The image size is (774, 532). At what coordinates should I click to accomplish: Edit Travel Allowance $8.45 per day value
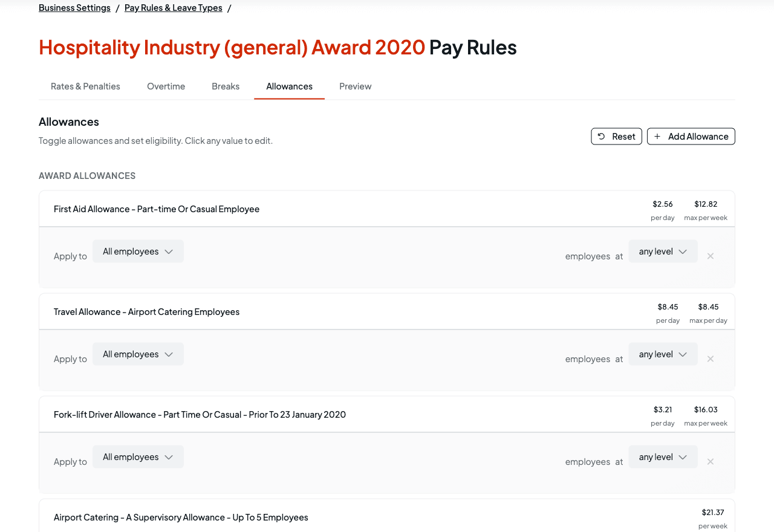point(668,307)
